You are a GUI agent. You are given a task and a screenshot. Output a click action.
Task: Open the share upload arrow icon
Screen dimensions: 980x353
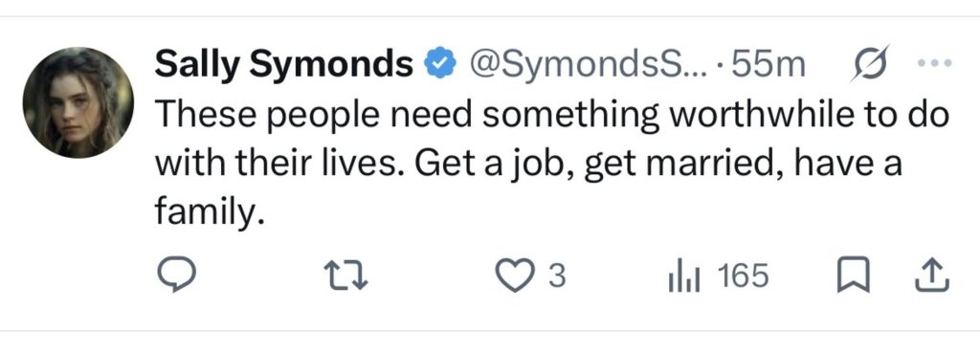point(932,276)
